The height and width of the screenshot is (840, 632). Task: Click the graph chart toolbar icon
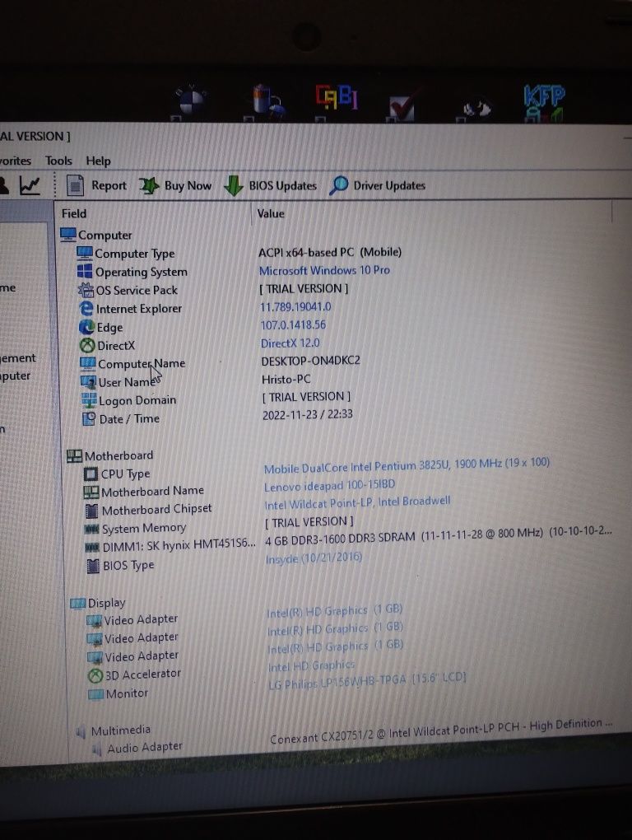tap(30, 186)
